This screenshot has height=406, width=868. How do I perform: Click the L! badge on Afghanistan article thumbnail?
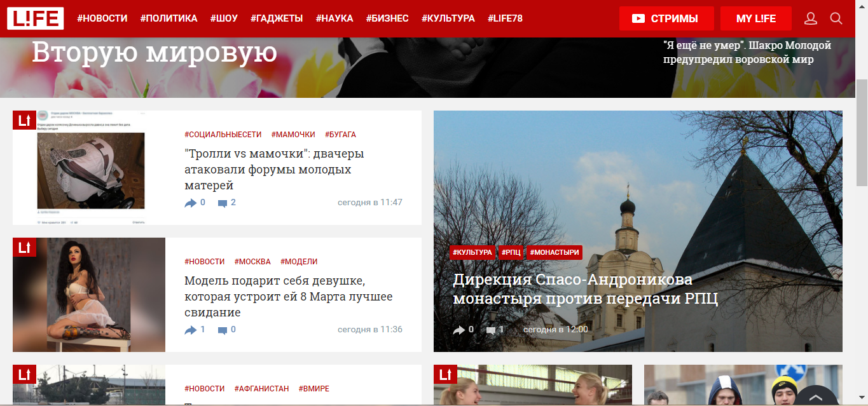pos(24,374)
